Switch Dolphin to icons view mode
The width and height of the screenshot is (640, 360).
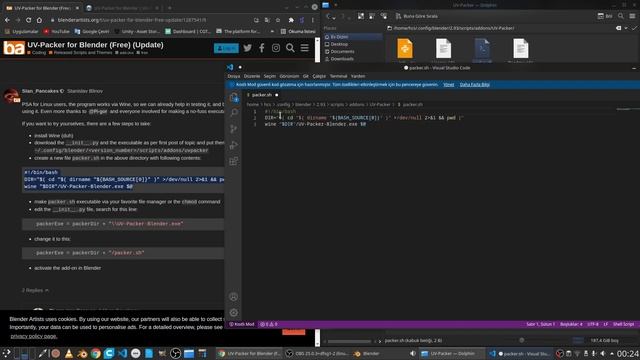(x=361, y=16)
